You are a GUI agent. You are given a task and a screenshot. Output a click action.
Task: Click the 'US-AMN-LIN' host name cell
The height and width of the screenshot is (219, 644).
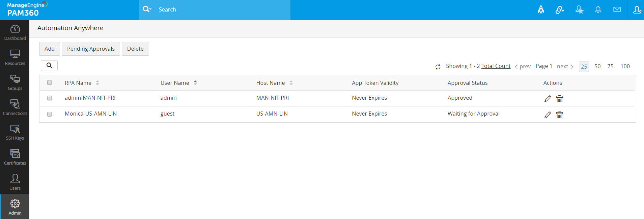272,114
